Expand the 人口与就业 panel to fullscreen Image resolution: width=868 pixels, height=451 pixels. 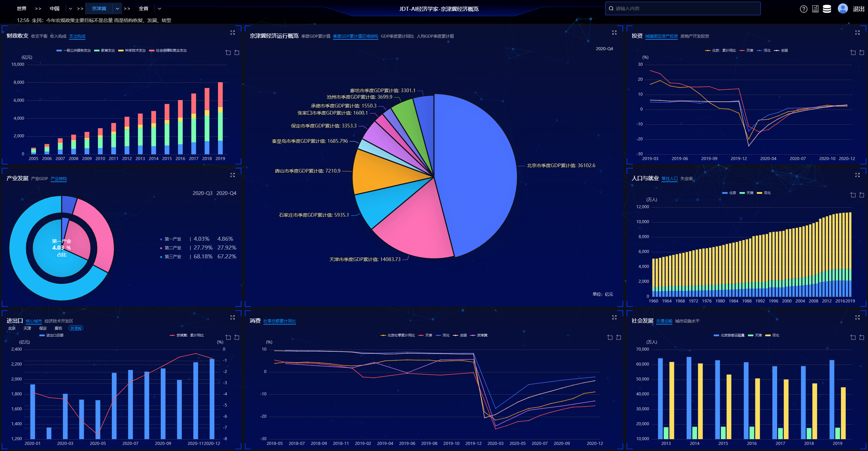[x=857, y=175]
